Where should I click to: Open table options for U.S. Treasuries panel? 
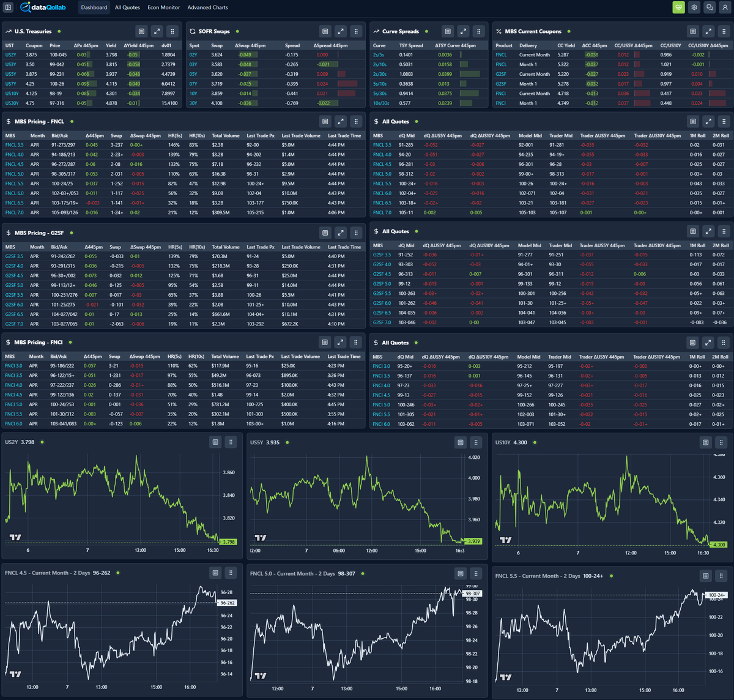[x=141, y=31]
